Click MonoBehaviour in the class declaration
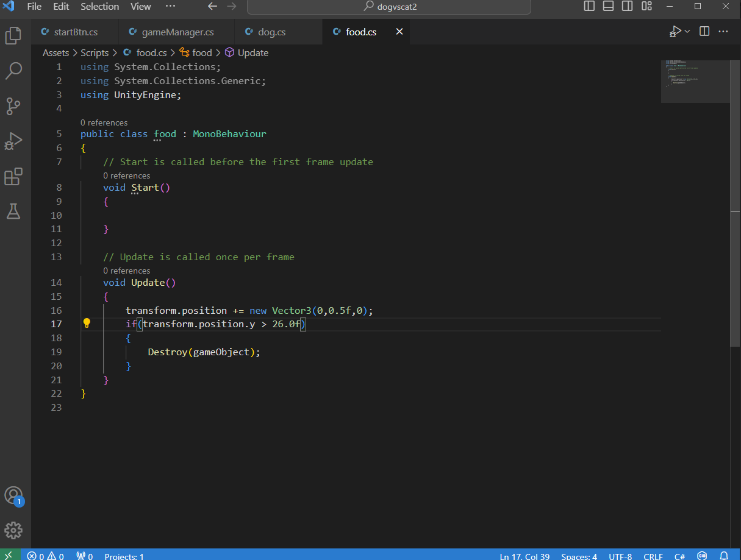The height and width of the screenshot is (560, 741). coord(229,134)
